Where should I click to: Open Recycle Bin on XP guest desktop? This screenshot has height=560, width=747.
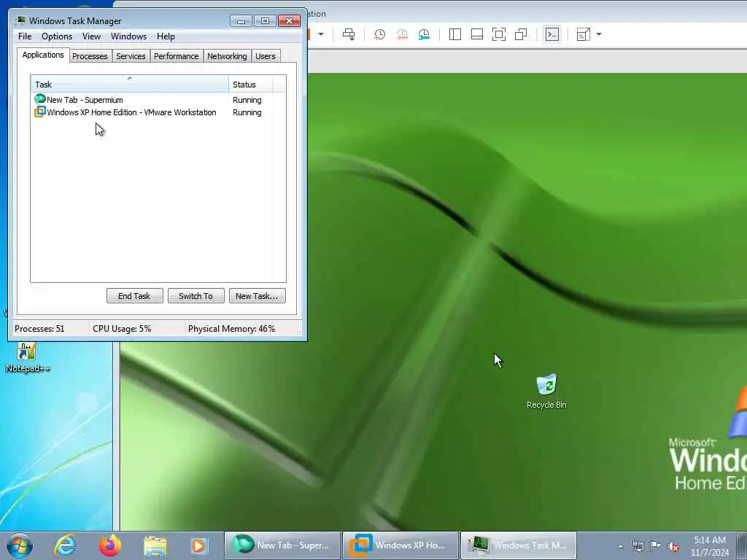(x=546, y=391)
